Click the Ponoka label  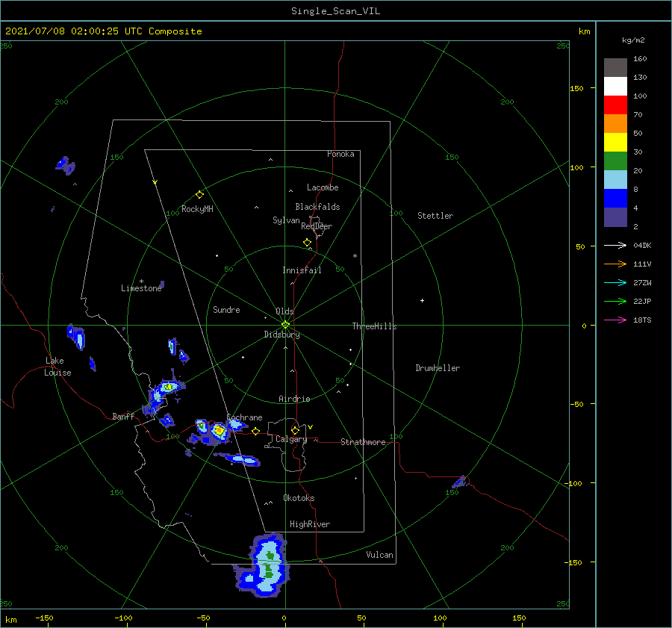(x=340, y=154)
